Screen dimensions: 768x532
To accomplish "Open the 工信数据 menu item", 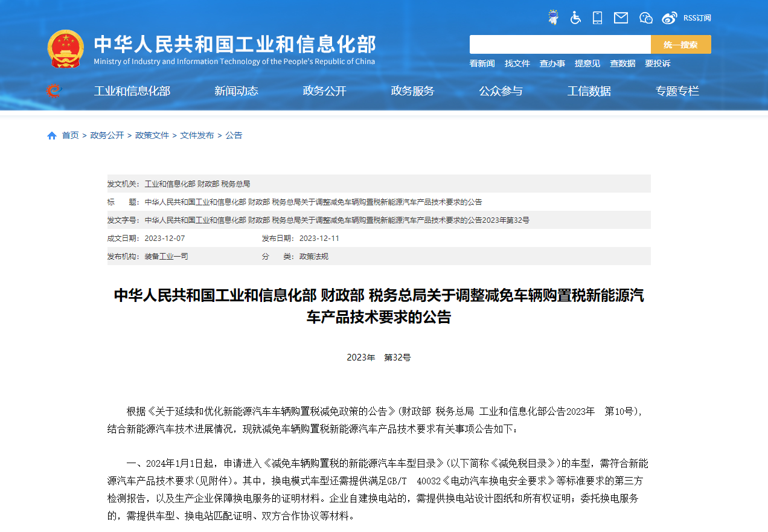I will [589, 91].
